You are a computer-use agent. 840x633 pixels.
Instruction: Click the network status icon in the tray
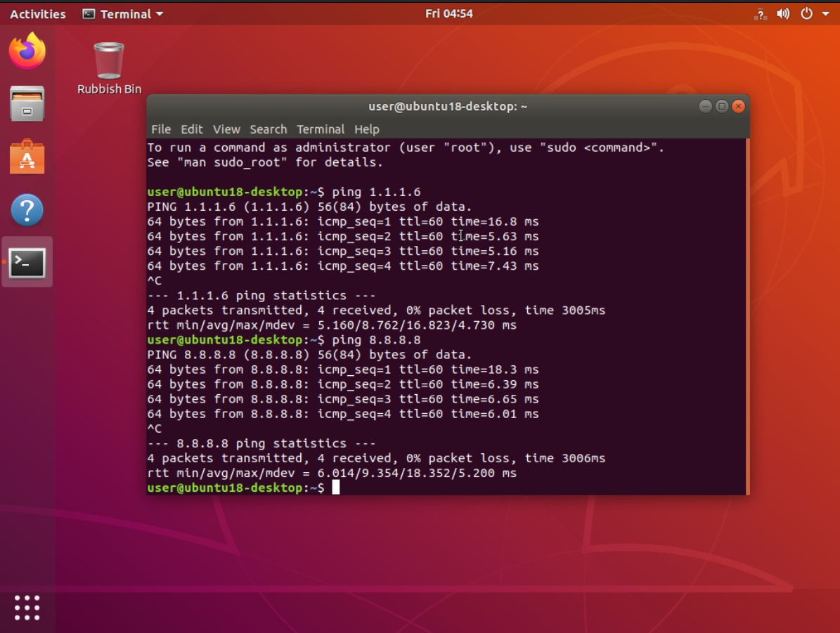click(760, 13)
